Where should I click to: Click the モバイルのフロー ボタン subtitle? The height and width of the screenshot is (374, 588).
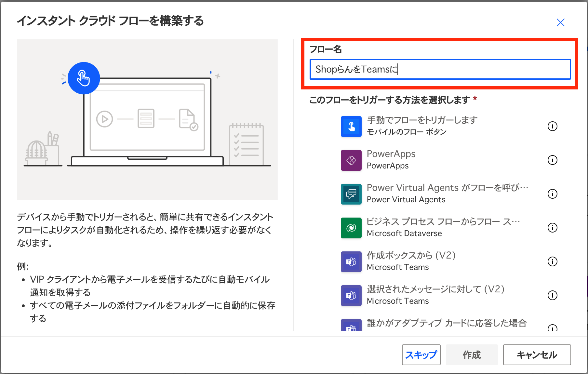pos(407,132)
